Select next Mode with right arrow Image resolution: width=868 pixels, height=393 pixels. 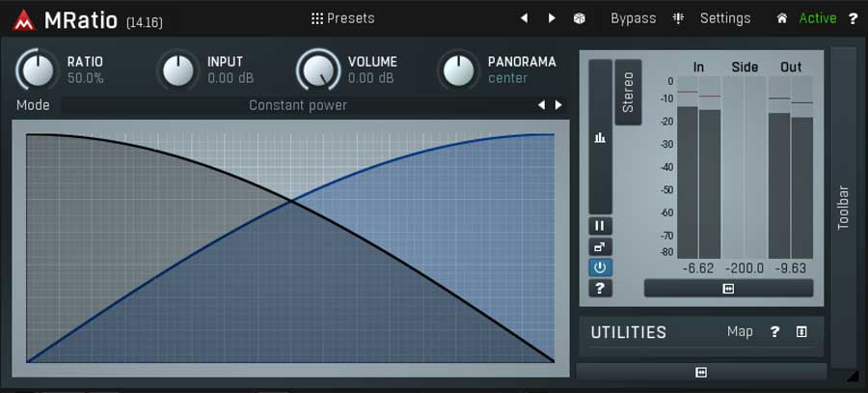pos(558,105)
